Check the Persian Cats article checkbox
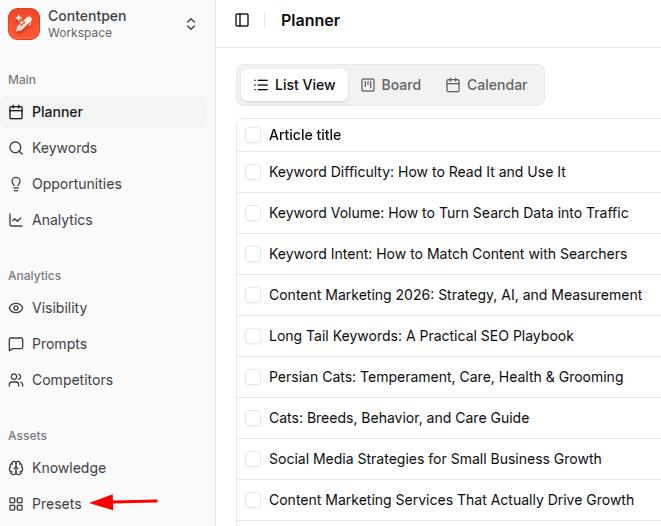Image resolution: width=661 pixels, height=526 pixels. tap(253, 377)
